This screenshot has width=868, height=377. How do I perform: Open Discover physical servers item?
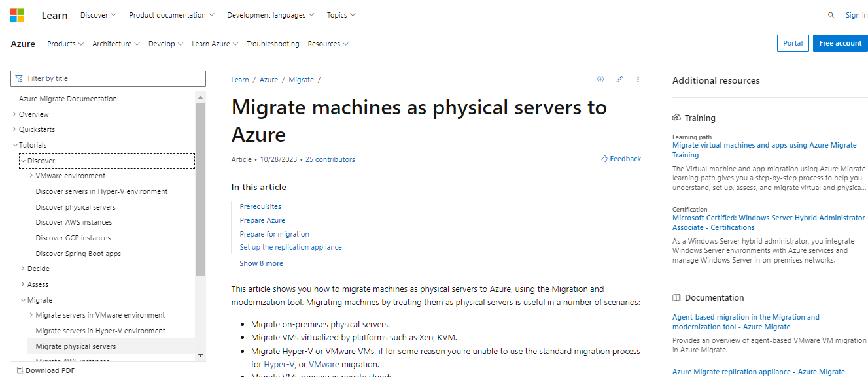click(75, 207)
